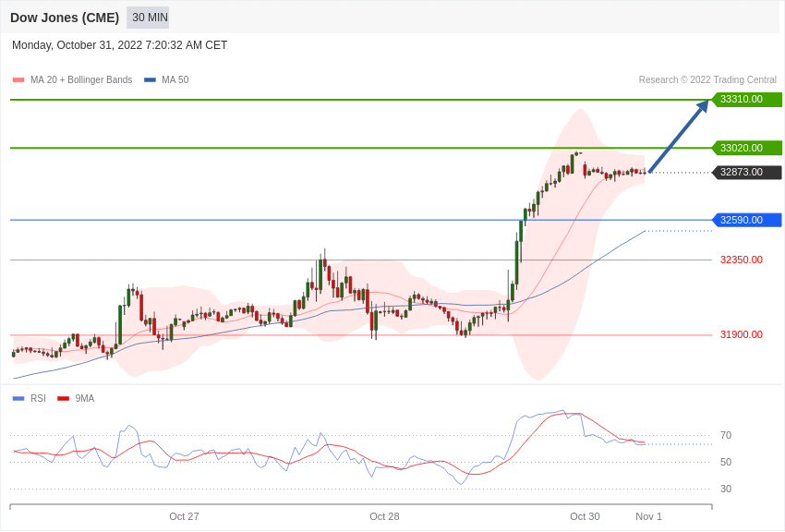Click the RSI 70 level label

pyautogui.click(x=726, y=435)
